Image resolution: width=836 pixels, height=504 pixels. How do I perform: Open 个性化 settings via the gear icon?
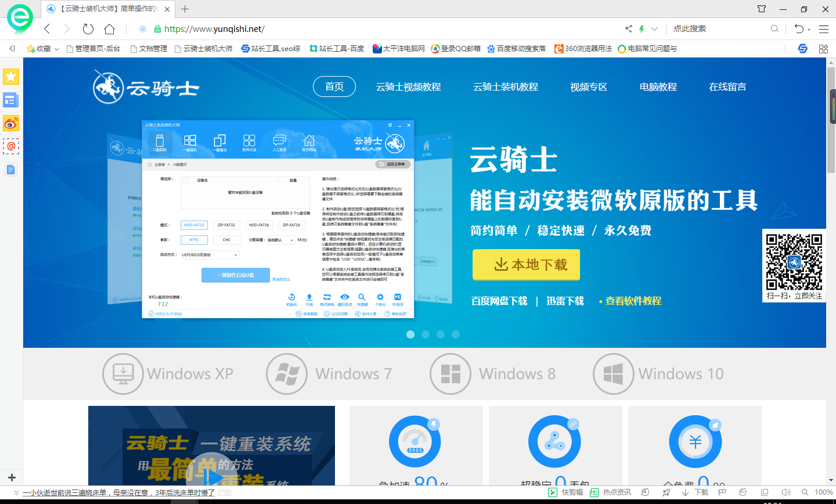point(380,298)
